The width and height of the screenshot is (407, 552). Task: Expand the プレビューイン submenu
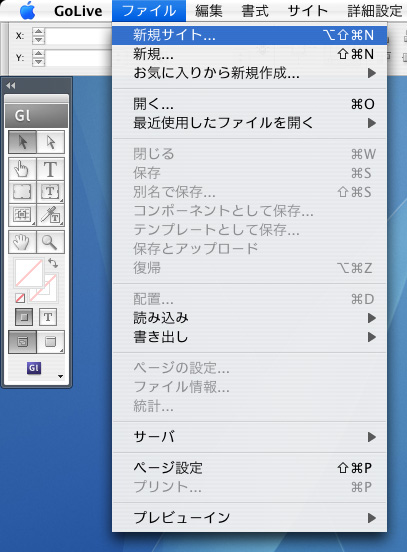[x=249, y=518]
